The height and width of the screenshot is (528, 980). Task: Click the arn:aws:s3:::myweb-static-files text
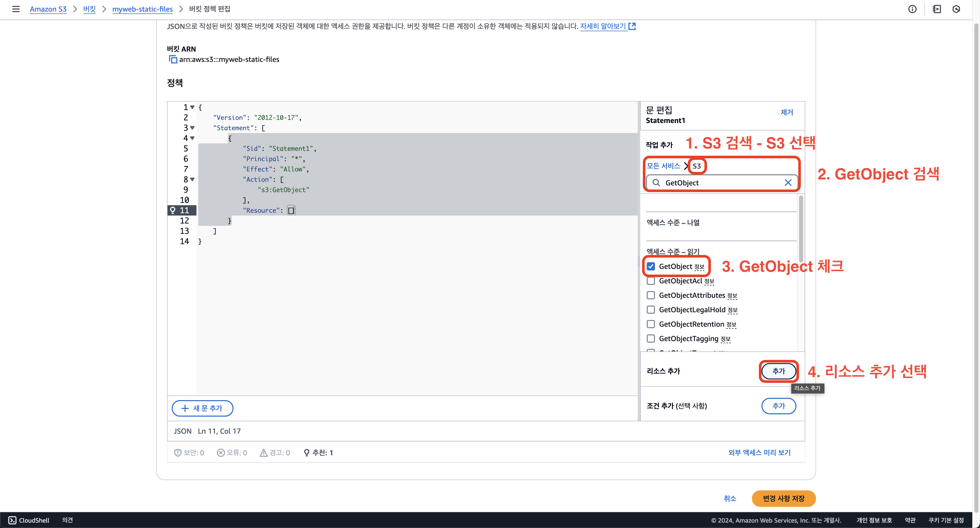click(229, 59)
